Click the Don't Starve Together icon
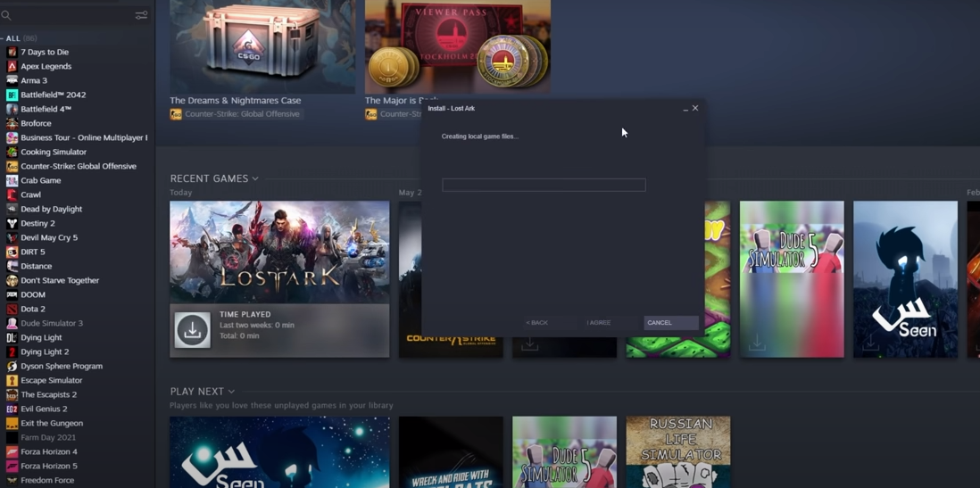This screenshot has width=980, height=488. [12, 280]
